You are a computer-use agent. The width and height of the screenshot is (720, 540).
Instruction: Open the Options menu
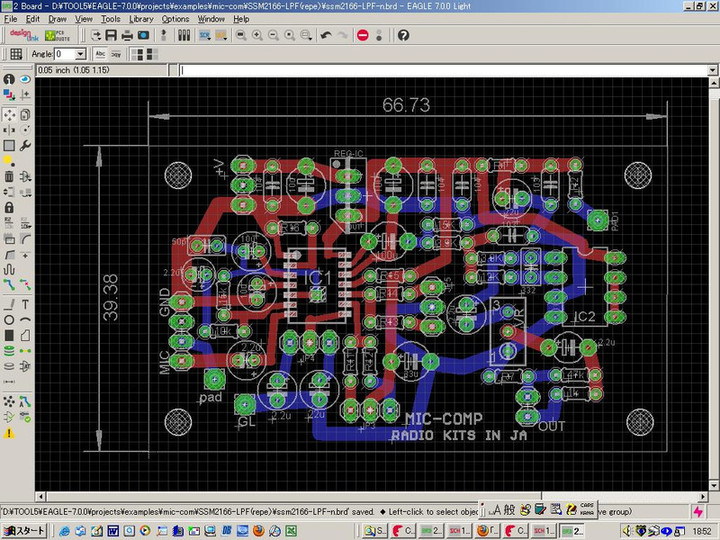click(x=175, y=19)
